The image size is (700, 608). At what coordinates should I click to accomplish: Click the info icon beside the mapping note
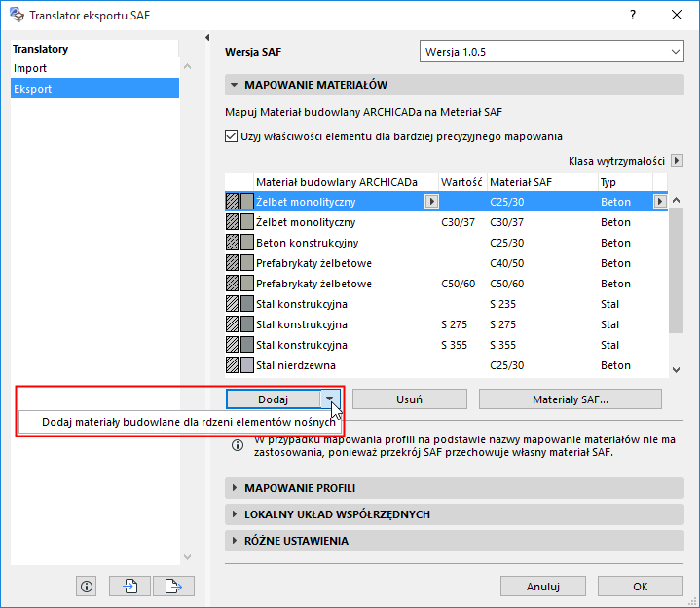point(238,445)
